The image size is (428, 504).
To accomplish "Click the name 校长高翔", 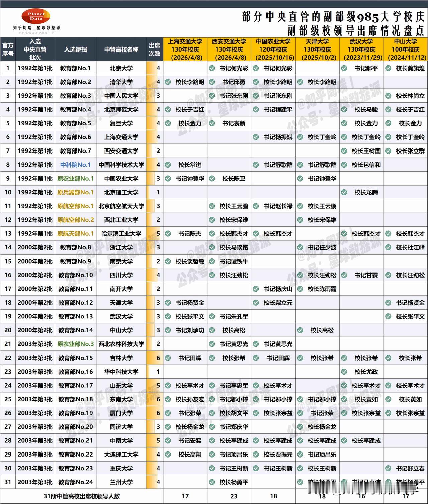I will point(190,455).
